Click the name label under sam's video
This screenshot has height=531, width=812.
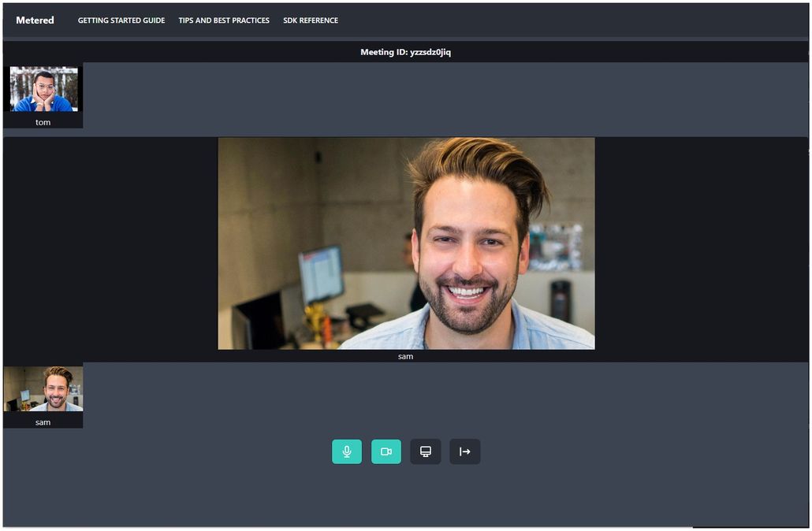(x=406, y=356)
